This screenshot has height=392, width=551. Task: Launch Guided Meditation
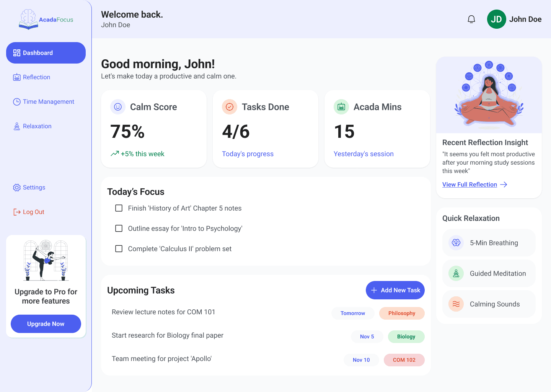point(489,273)
